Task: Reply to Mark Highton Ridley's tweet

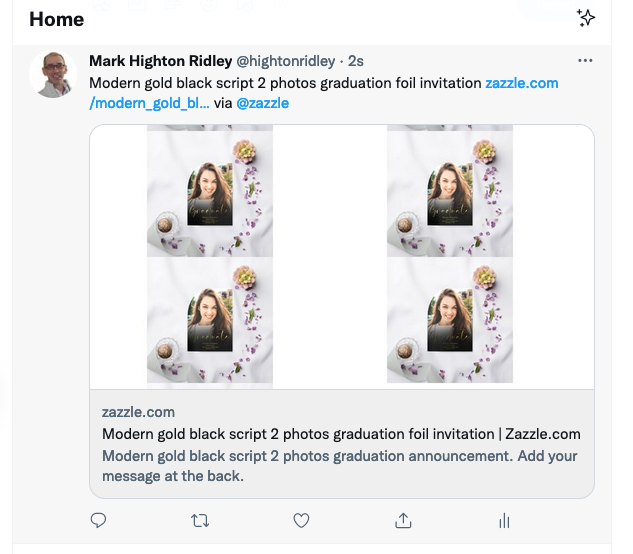Action: click(99, 520)
